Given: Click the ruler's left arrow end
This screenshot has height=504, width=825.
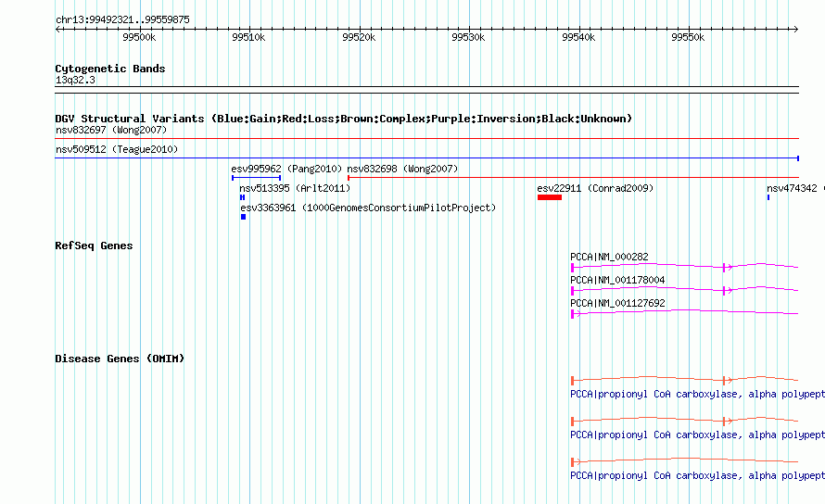Looking at the screenshot, I should pyautogui.click(x=57, y=29).
